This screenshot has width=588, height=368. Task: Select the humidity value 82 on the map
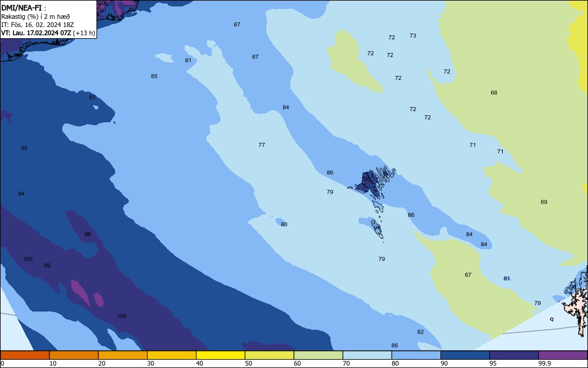pos(420,332)
